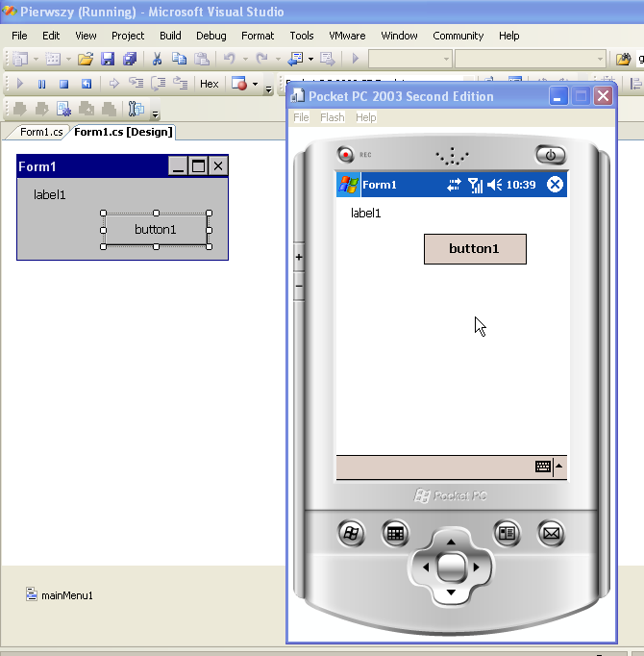Select label1 in the form designer

click(x=50, y=195)
